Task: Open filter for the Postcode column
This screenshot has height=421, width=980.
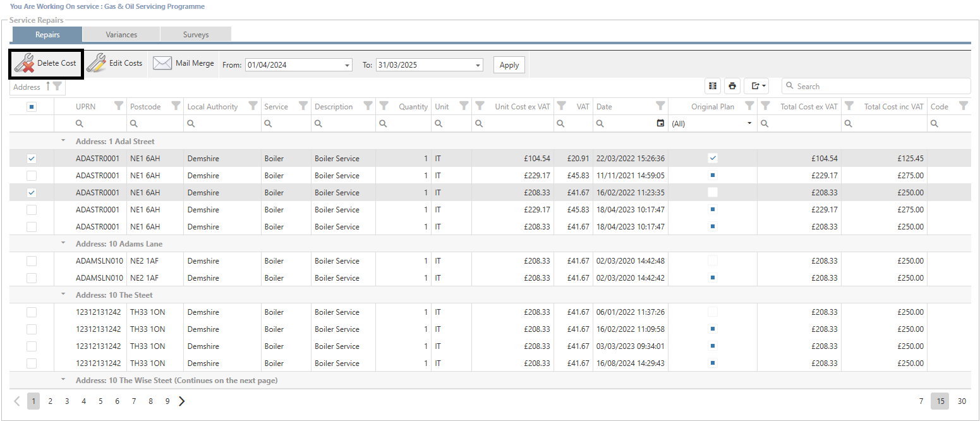Action: 176,106
